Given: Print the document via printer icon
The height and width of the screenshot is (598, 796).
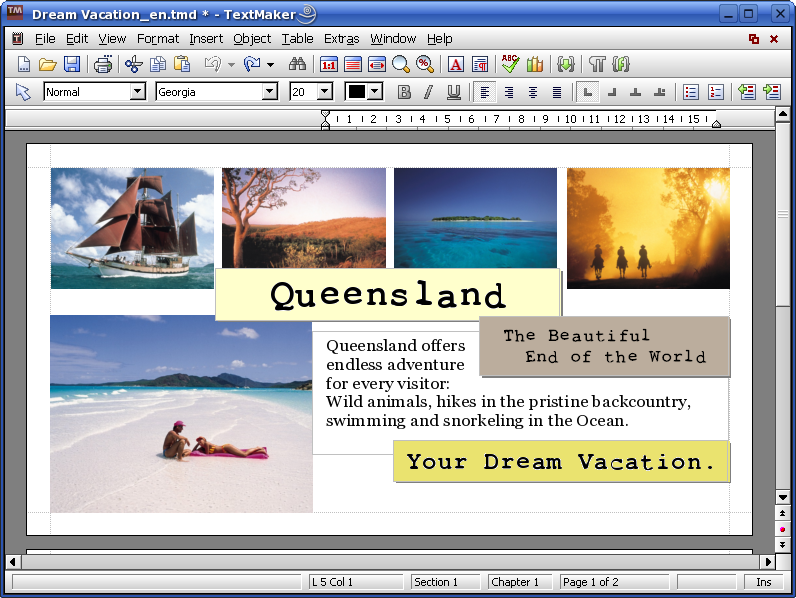Looking at the screenshot, I should [103, 64].
